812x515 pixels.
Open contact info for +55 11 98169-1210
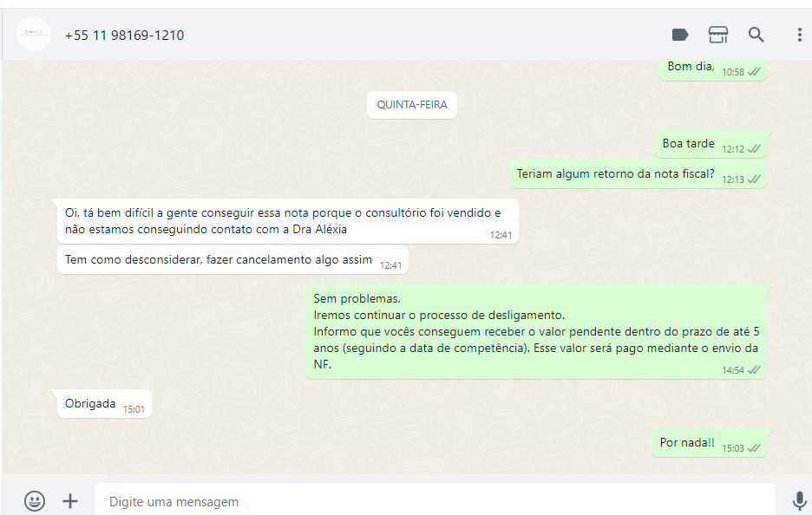(x=124, y=36)
